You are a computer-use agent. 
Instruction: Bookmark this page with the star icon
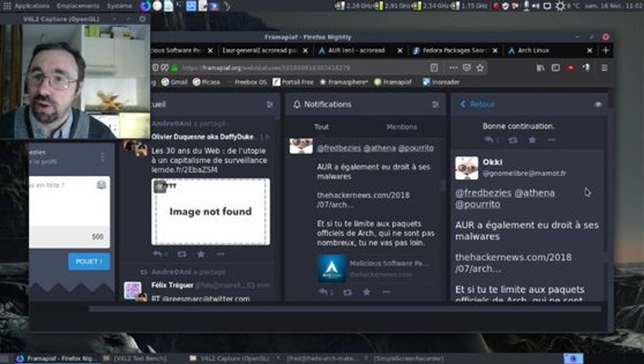click(x=480, y=67)
